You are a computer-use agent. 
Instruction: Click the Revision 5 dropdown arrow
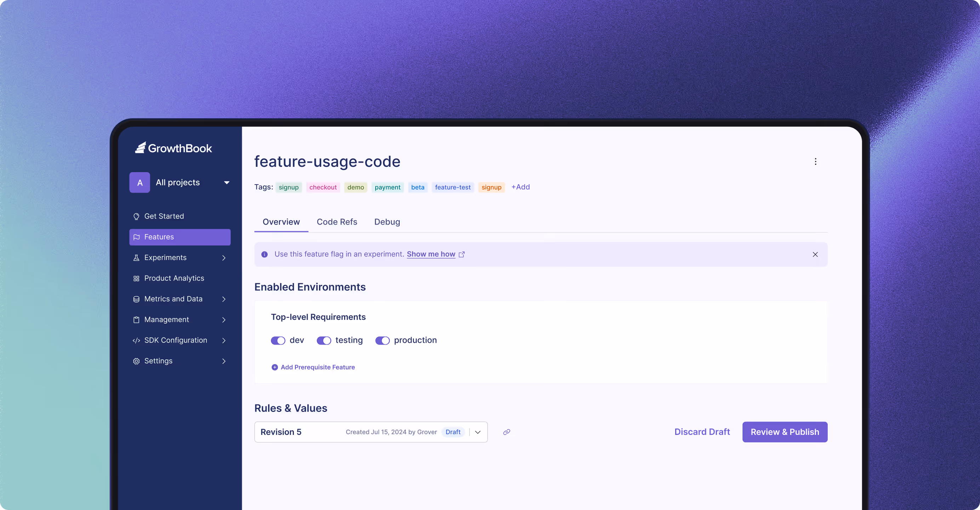click(x=478, y=432)
